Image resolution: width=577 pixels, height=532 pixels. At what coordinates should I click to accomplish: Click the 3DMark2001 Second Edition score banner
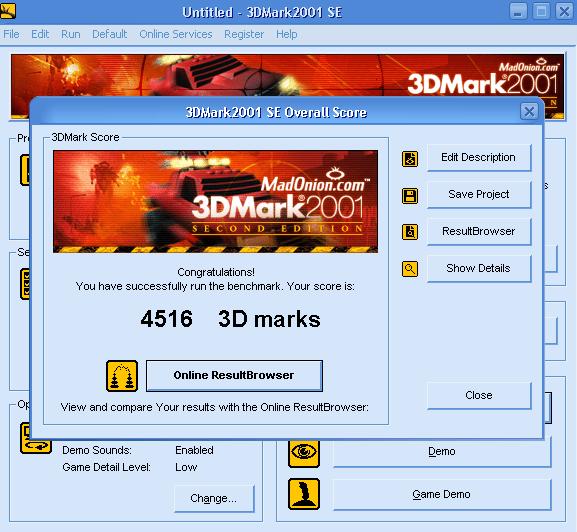click(215, 201)
